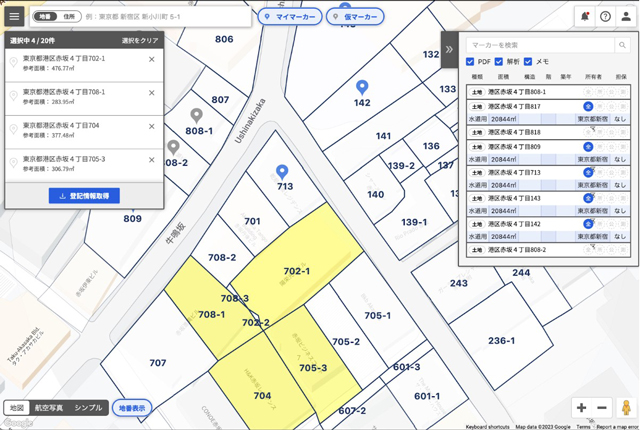Zoom in with the plus button
Screen dimensions: 640x430
(x=581, y=408)
